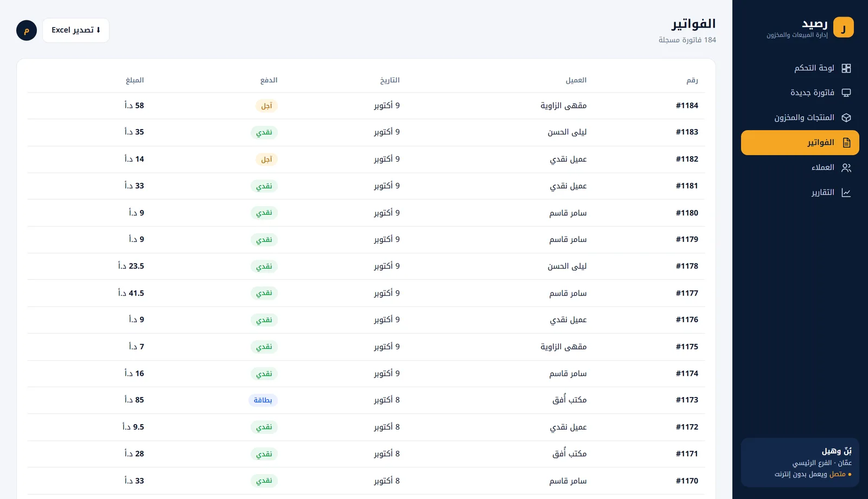Click the الدفع column header
This screenshot has height=499, width=868.
pos(269,80)
